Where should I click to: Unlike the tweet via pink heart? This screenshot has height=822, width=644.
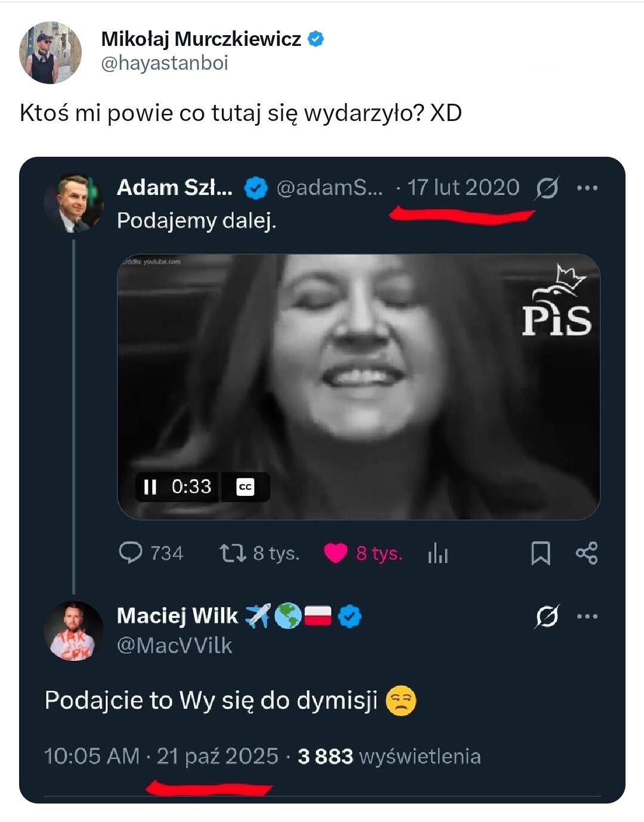(x=335, y=553)
